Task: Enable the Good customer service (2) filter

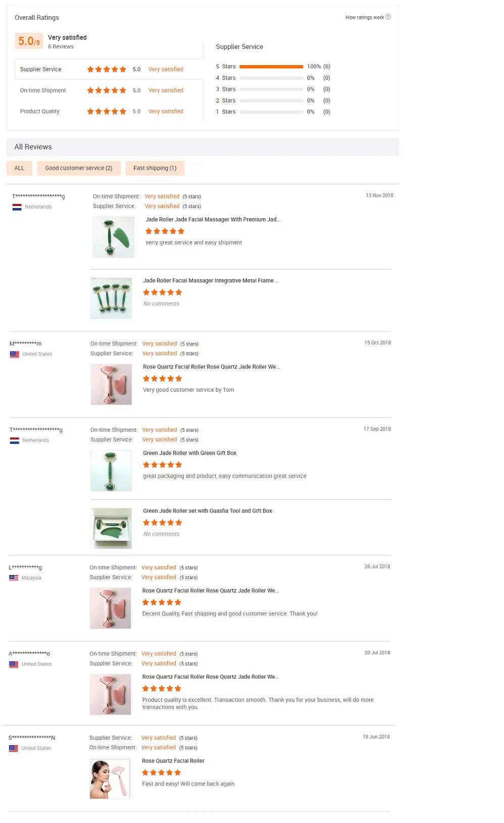Action: coord(79,168)
